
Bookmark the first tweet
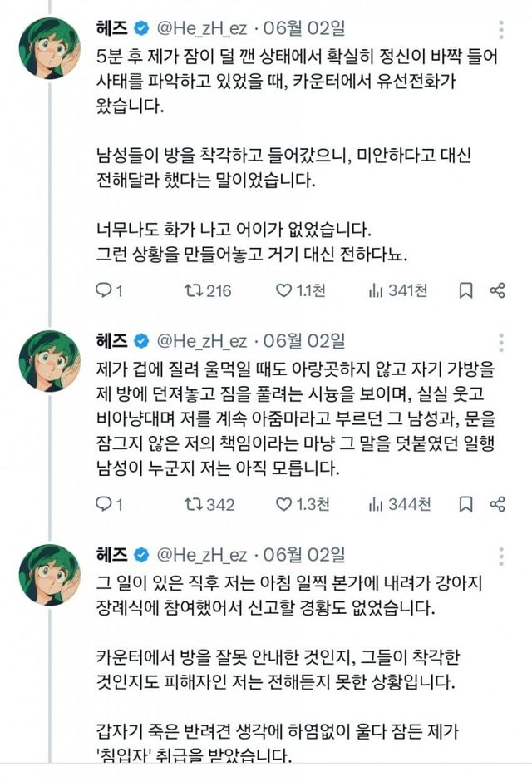click(466, 290)
